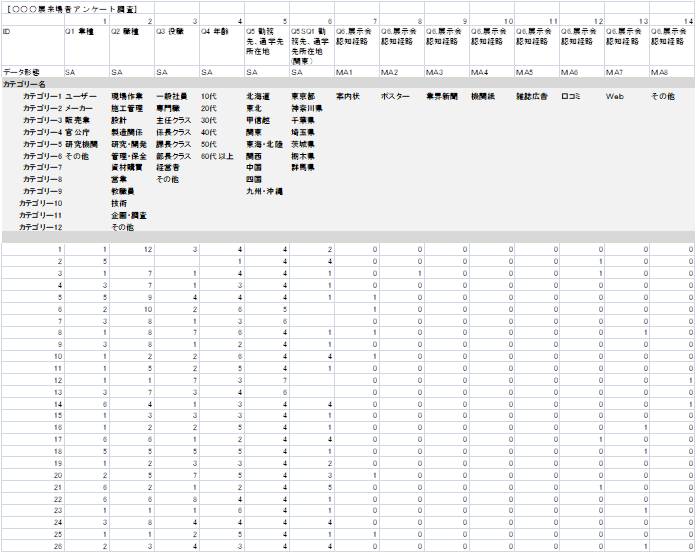The width and height of the screenshot is (697, 554).
Task: Click the 60代以上 age cell
Action: (218, 156)
